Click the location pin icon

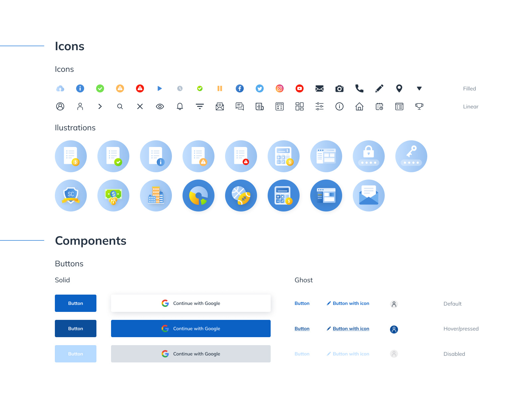point(399,88)
